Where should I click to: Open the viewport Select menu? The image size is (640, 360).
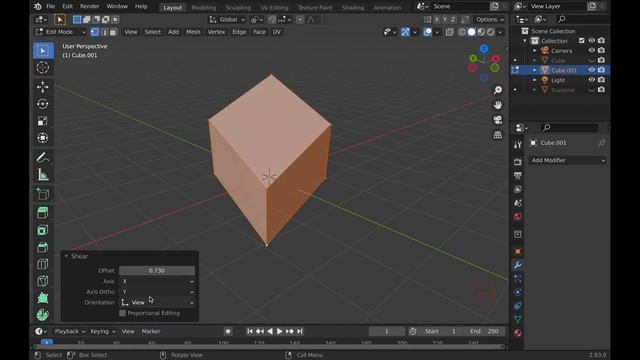153,32
